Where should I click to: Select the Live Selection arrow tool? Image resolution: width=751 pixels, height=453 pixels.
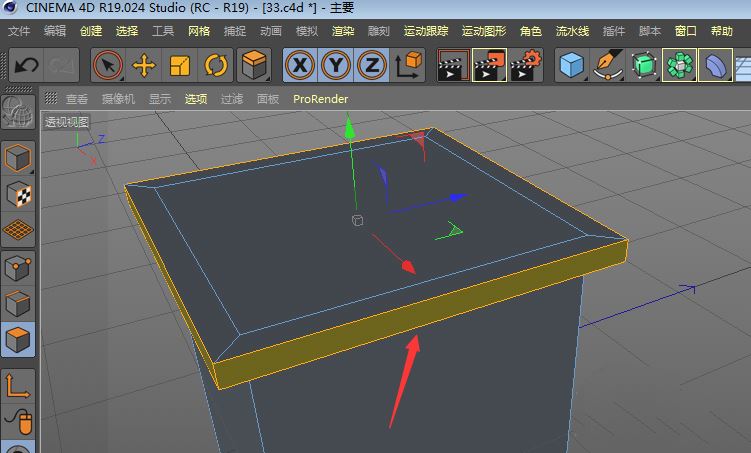[x=108, y=65]
